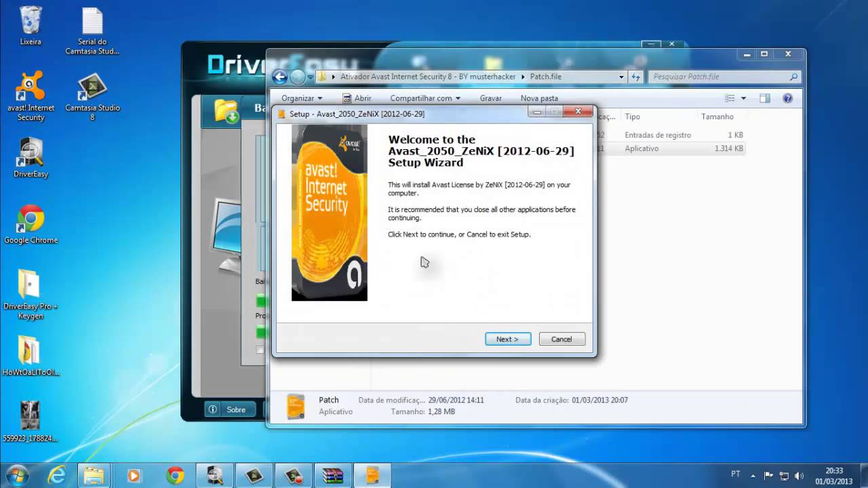Click the PT language indicator
The width and height of the screenshot is (868, 488).
(736, 475)
